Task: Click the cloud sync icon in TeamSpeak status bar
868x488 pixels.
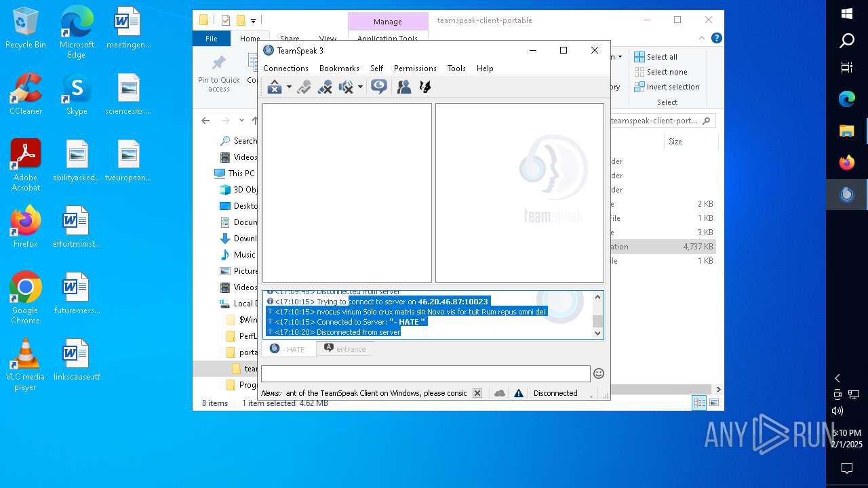Action: click(500, 393)
